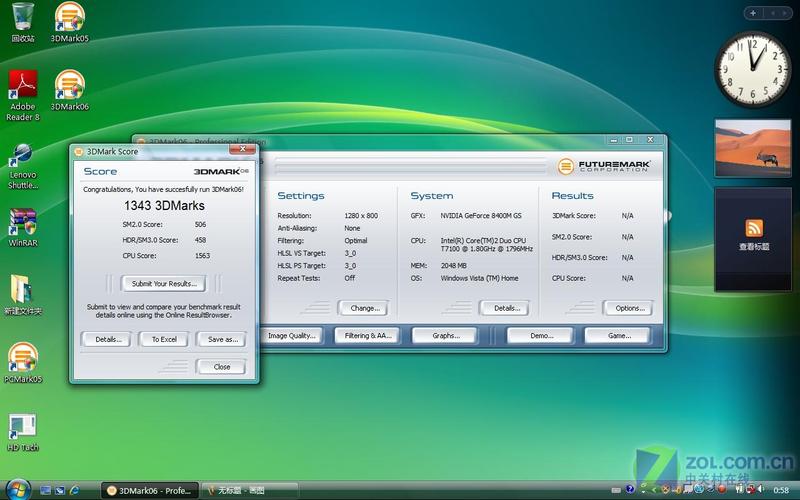Click the taskbar clock showing 0:58
This screenshot has height=500, width=800.
click(781, 490)
